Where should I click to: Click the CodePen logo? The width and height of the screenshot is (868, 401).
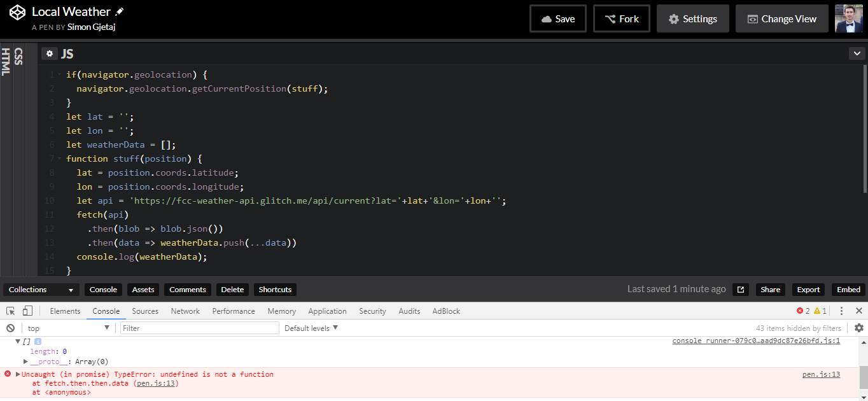point(18,12)
